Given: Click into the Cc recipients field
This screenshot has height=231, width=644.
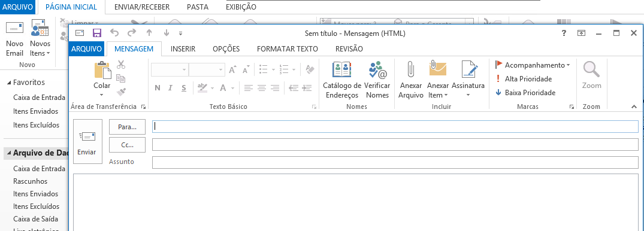Looking at the screenshot, I should (x=395, y=145).
